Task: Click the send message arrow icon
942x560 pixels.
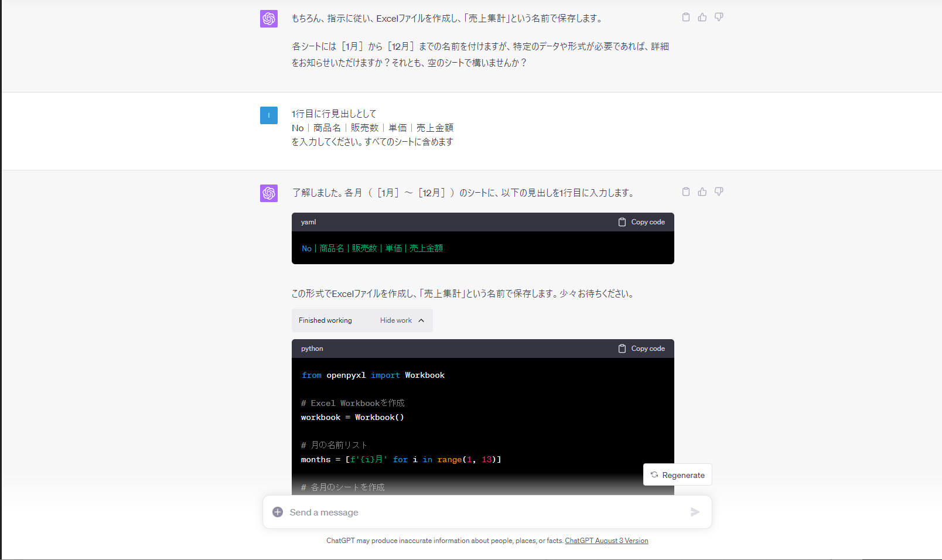Action: click(695, 512)
